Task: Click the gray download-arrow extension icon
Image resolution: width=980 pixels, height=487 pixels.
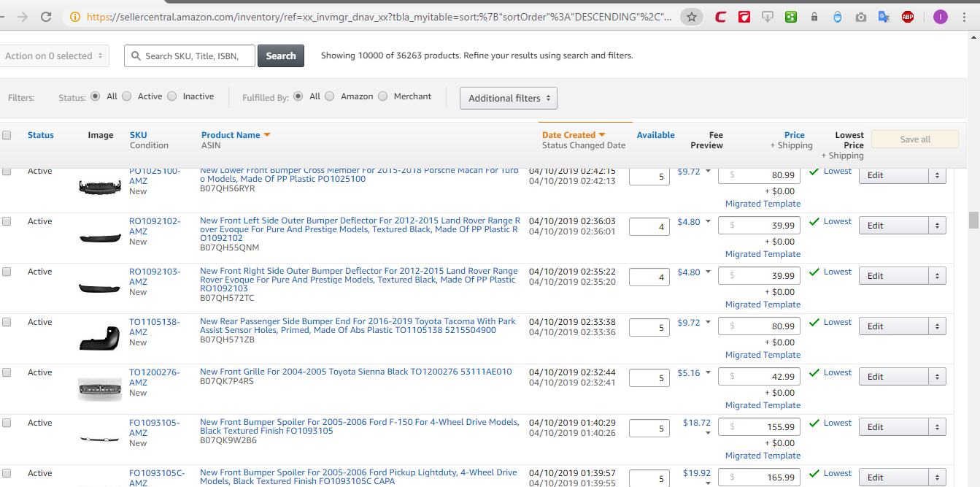Action: 767,16
